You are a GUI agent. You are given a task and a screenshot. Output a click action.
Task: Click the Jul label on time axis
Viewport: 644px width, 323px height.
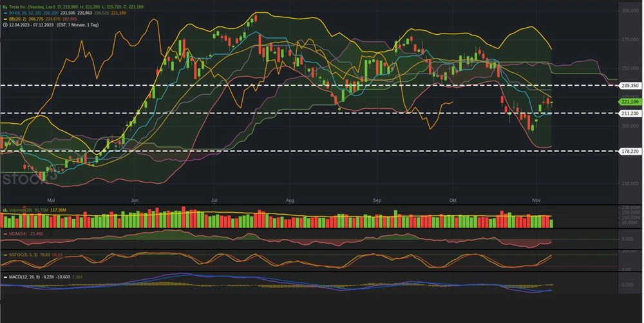pyautogui.click(x=214, y=201)
